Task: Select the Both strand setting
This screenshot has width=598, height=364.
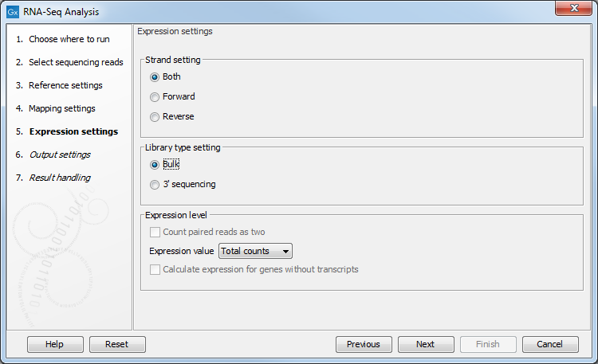Action: pos(155,77)
